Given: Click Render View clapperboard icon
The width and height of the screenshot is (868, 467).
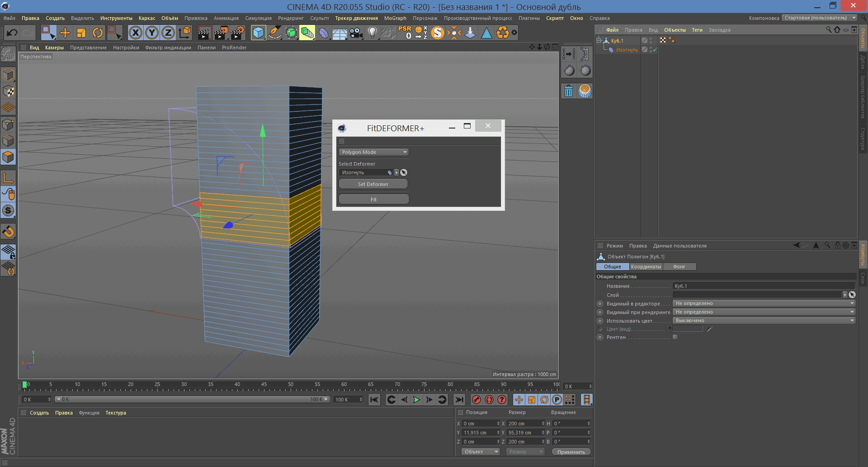Looking at the screenshot, I should pyautogui.click(x=204, y=33).
